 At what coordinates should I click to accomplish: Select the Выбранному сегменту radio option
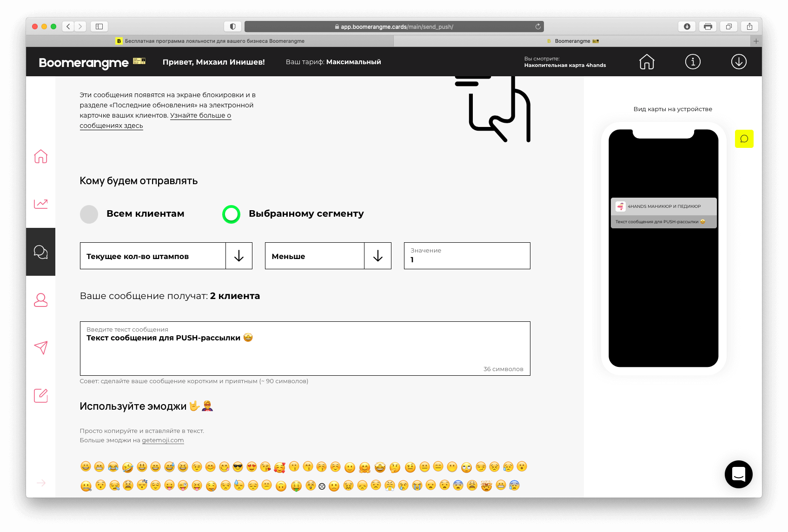[x=231, y=214]
